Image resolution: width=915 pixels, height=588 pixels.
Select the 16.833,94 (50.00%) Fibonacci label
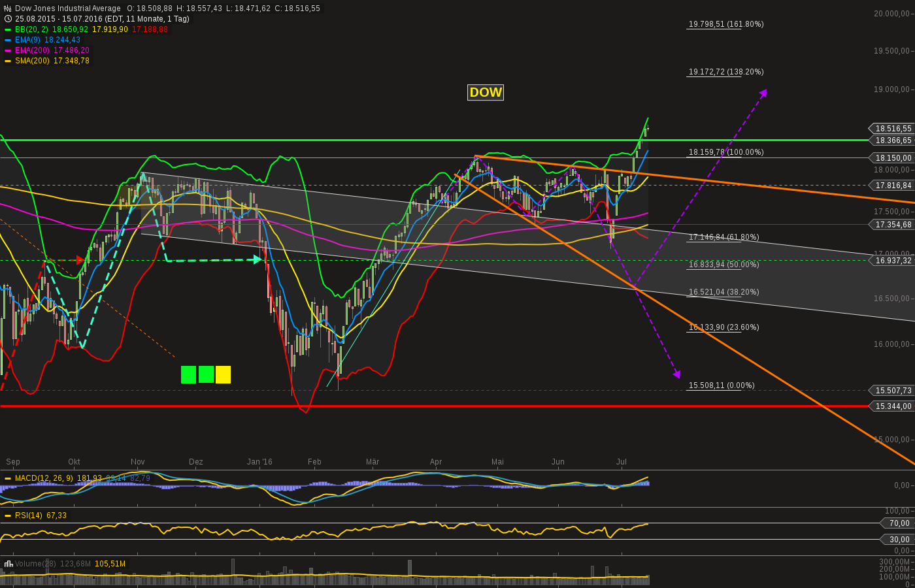click(724, 265)
